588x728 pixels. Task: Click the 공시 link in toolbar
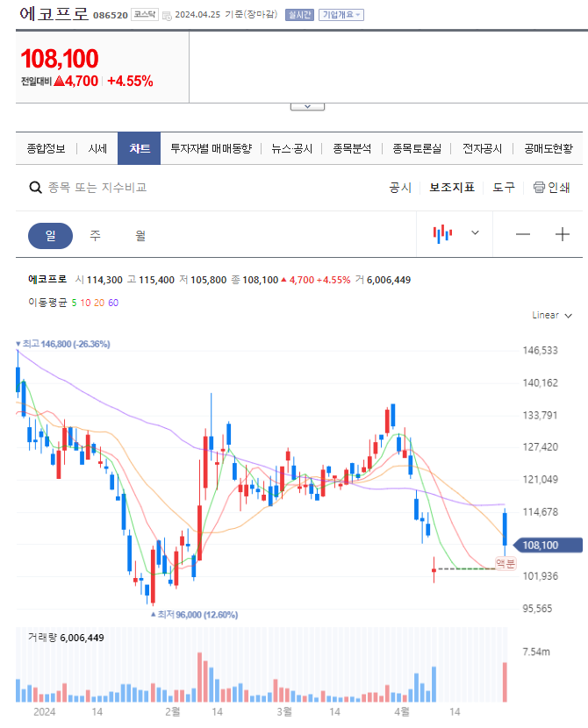click(x=400, y=188)
